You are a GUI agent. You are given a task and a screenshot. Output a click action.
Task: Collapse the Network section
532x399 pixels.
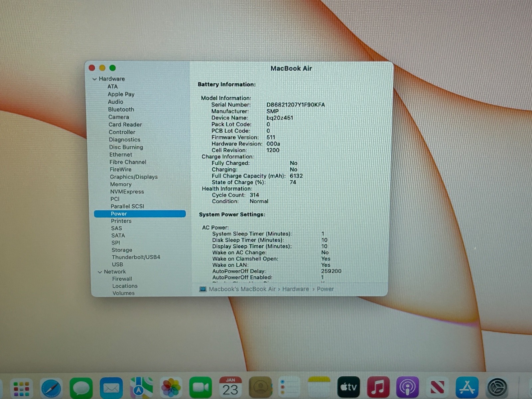(x=100, y=272)
